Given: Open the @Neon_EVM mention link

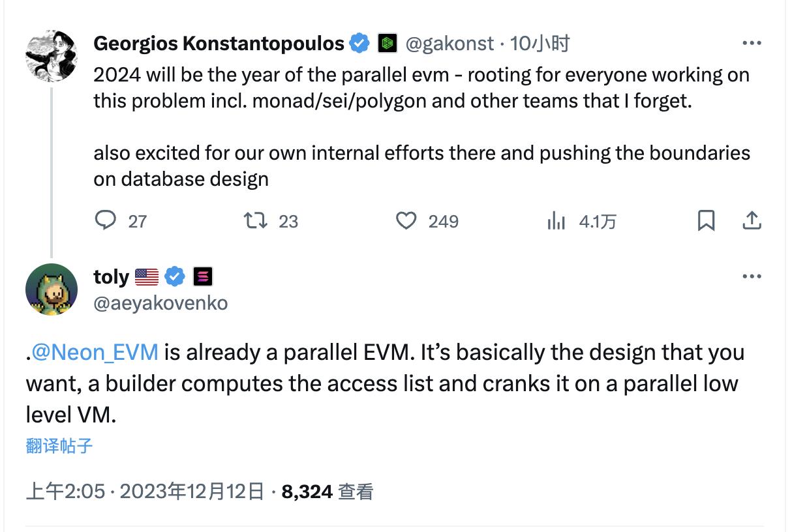Looking at the screenshot, I should (x=95, y=352).
